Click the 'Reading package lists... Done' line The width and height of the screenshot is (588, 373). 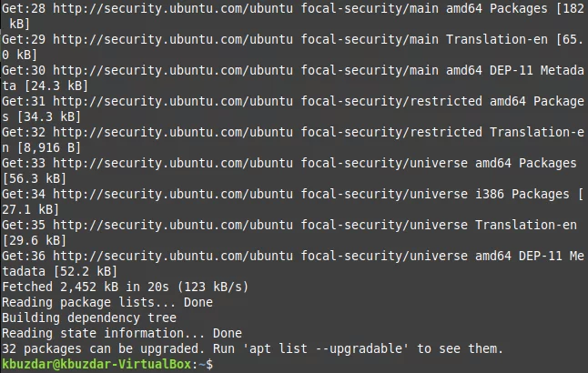[107, 302]
